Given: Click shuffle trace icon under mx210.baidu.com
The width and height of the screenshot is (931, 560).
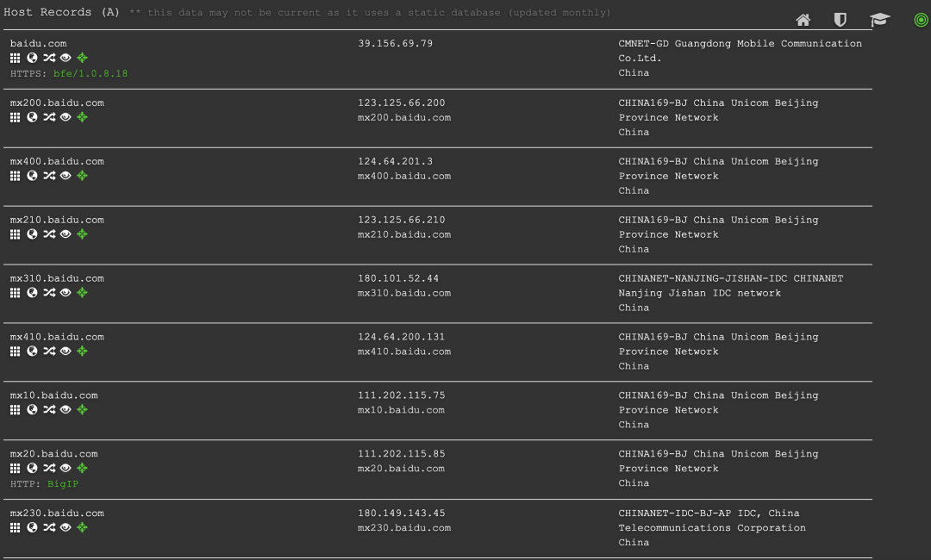Looking at the screenshot, I should click(48, 233).
